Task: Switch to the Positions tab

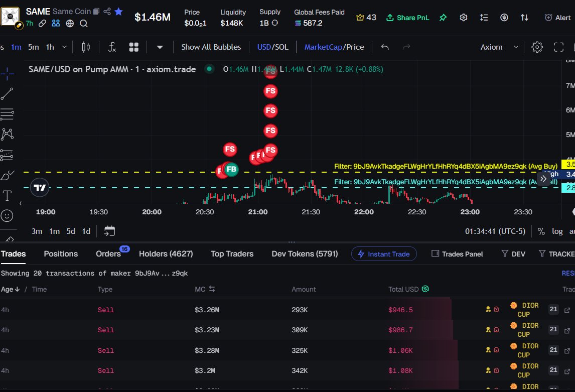Action: pos(61,254)
